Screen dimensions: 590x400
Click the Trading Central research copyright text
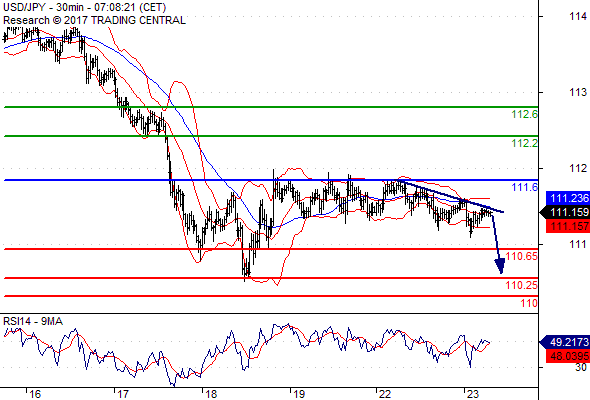coord(94,20)
